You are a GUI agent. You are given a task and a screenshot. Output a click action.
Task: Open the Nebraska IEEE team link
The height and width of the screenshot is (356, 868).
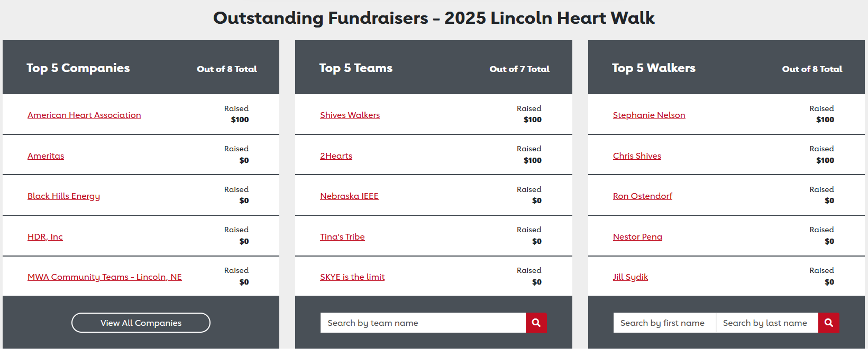tap(349, 196)
